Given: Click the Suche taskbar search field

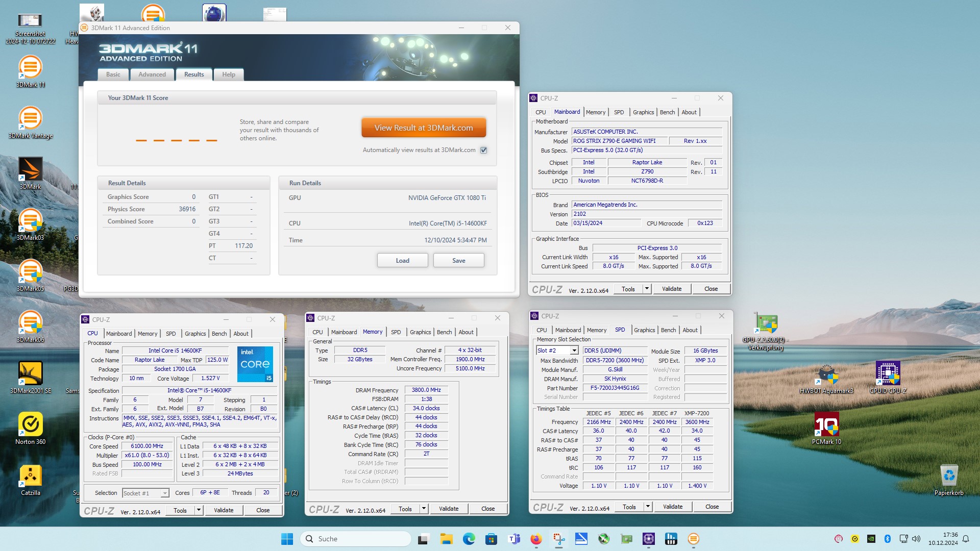Looking at the screenshot, I should point(356,539).
